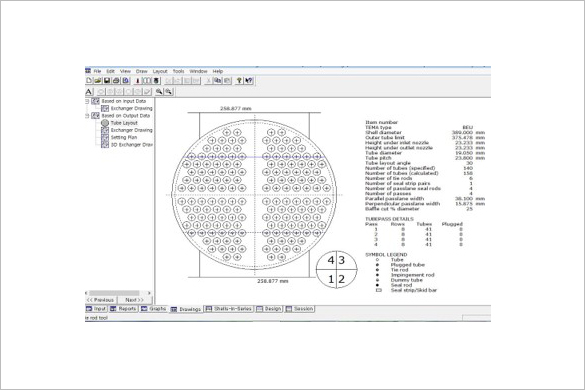The width and height of the screenshot is (585, 390).
Task: Click the << Previous button
Action: tap(101, 300)
